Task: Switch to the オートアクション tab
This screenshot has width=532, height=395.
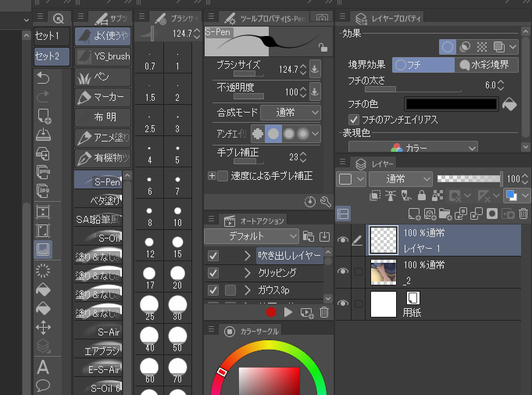Action: 254,221
